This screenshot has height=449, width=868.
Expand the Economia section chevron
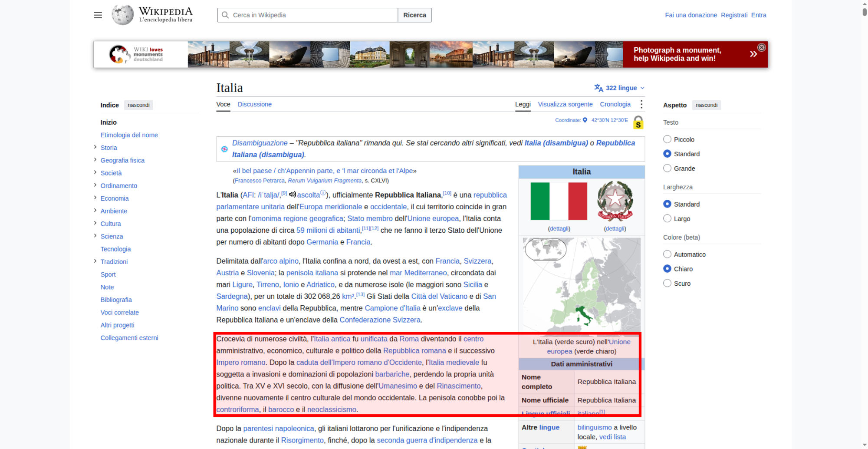(95, 198)
